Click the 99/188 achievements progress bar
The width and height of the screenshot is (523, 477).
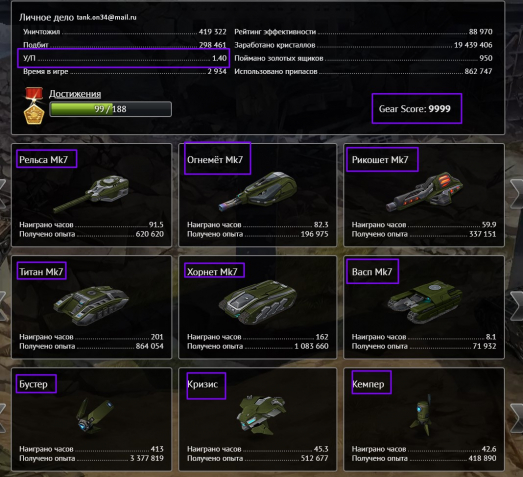(110, 109)
